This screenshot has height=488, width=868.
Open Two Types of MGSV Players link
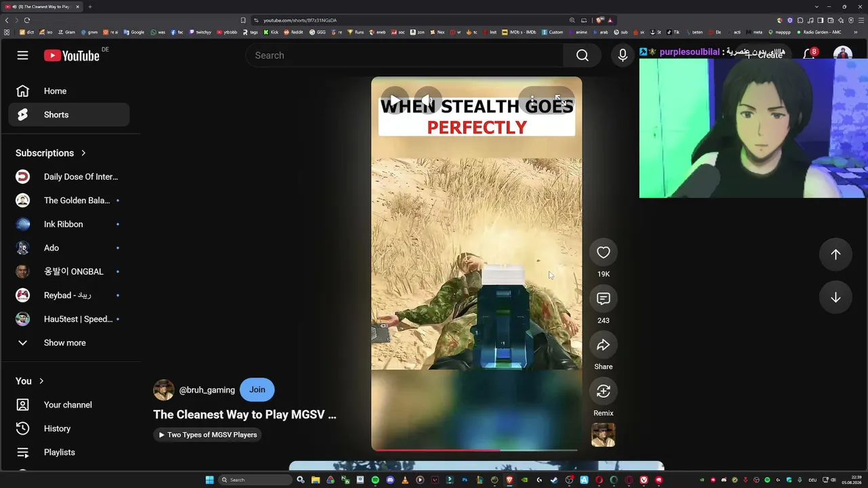click(208, 434)
